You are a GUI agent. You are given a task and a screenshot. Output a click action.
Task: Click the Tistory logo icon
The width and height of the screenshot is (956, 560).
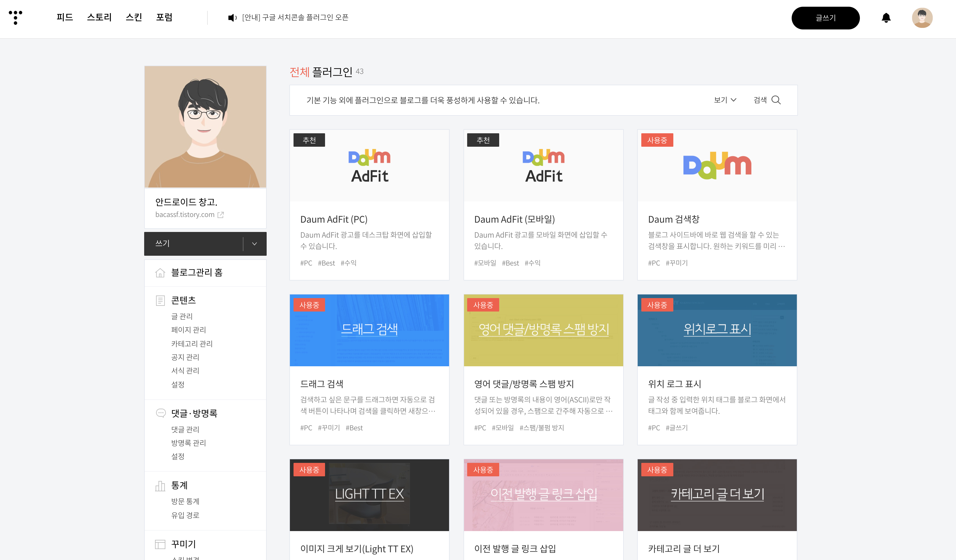point(15,18)
